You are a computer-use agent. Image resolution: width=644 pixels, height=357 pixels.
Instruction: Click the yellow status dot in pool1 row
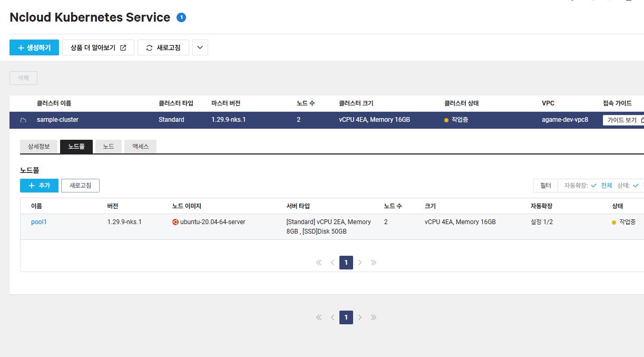(x=614, y=223)
